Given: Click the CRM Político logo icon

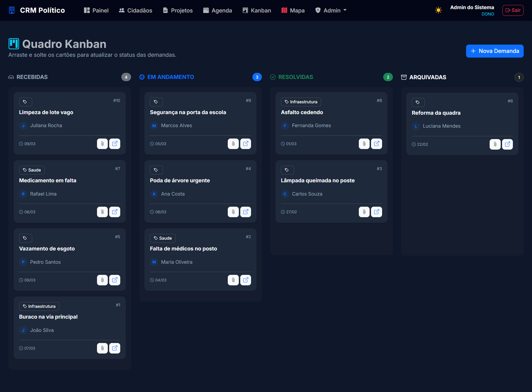Looking at the screenshot, I should 12,10.
